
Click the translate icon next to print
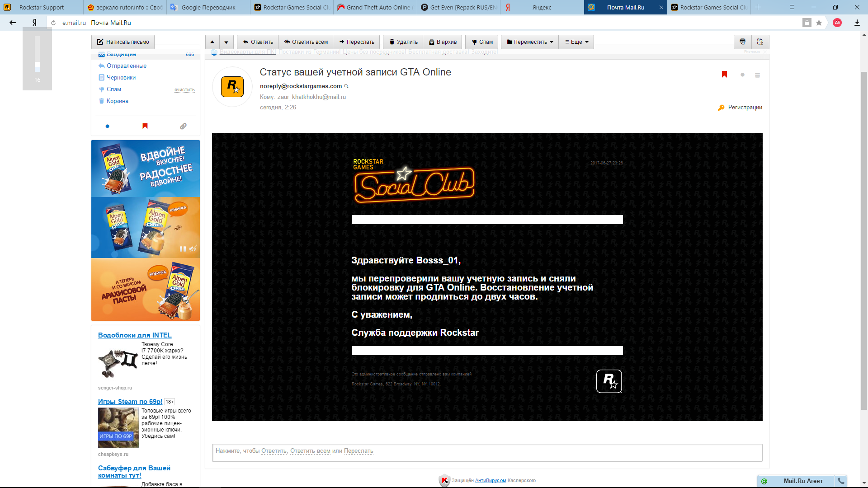coord(760,42)
